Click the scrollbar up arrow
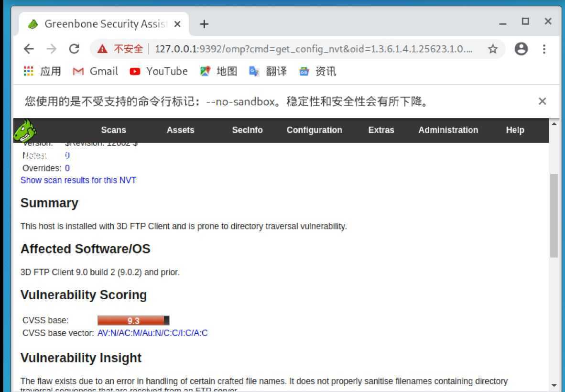This screenshot has width=565, height=392. (554, 124)
